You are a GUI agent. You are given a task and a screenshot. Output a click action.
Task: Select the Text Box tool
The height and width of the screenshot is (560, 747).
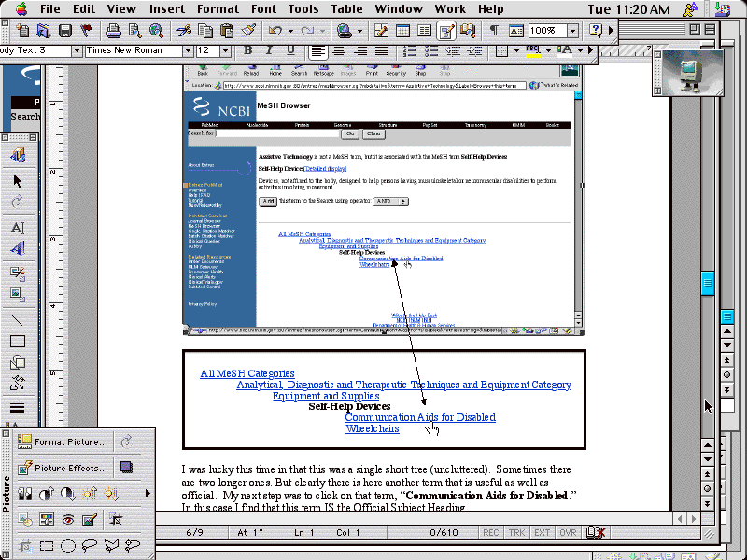(x=18, y=228)
